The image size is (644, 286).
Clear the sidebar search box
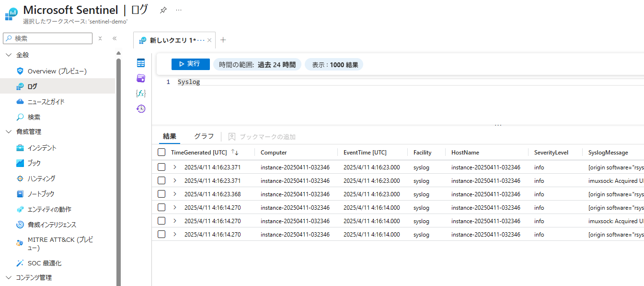click(100, 38)
